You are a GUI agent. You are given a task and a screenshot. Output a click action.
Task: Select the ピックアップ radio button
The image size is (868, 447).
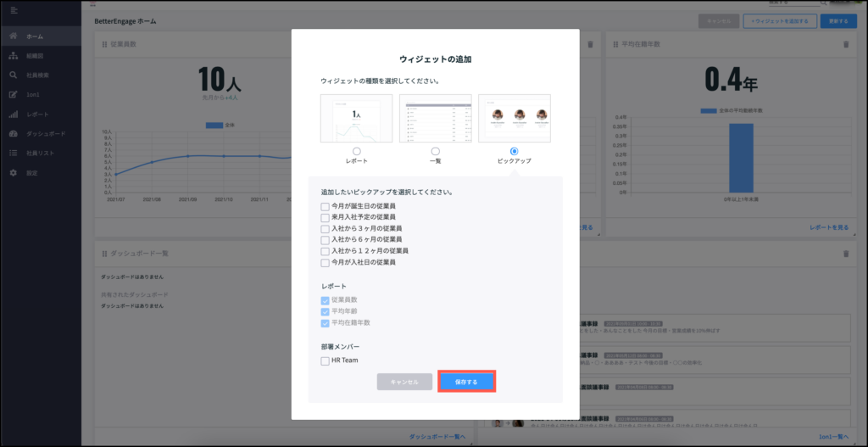point(515,151)
